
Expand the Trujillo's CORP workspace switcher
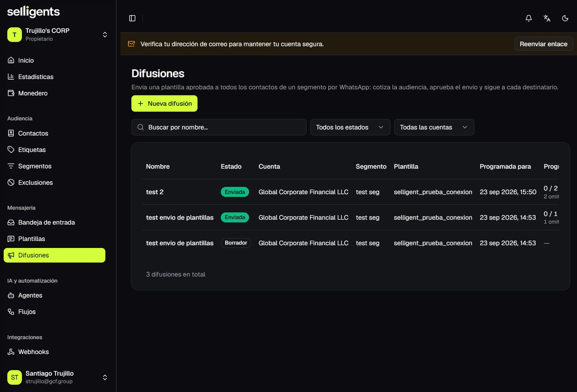tap(58, 35)
